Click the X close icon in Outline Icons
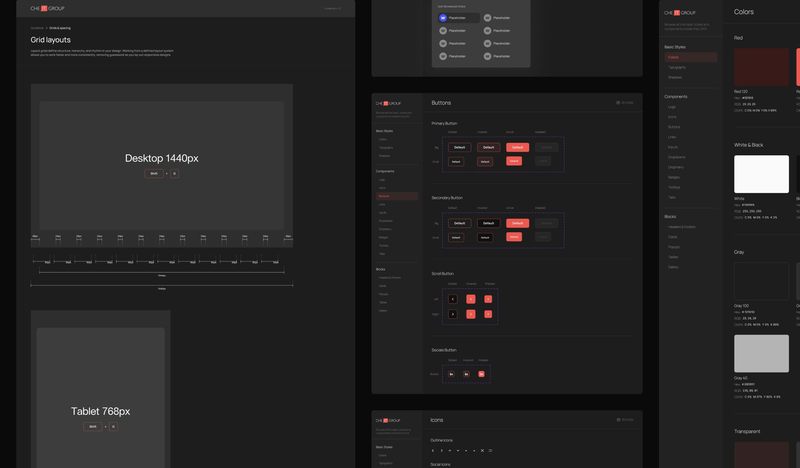 (482, 451)
